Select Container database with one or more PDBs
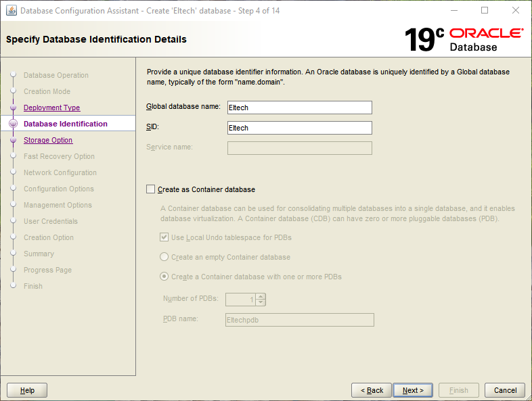The height and width of the screenshot is (401, 532). pos(164,277)
